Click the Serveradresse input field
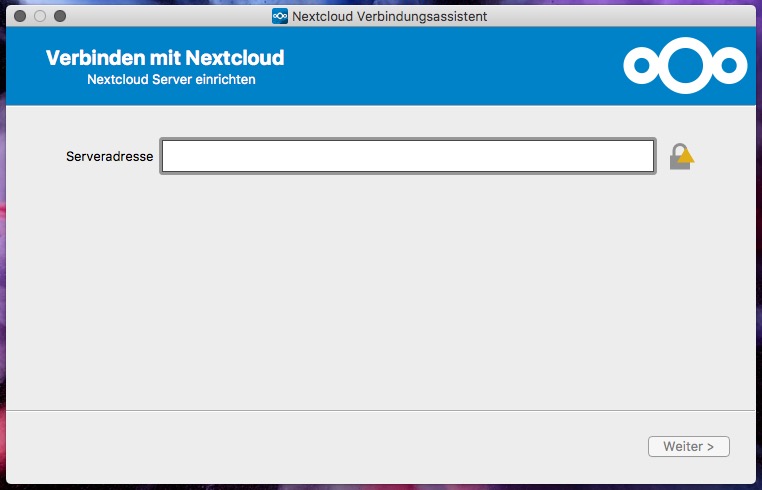Screen dimensions: 762x490 tap(408, 156)
